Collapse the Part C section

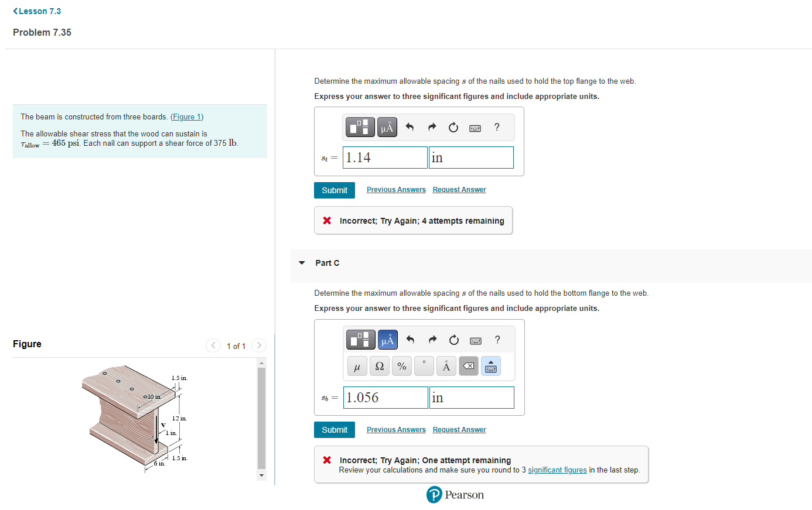302,263
